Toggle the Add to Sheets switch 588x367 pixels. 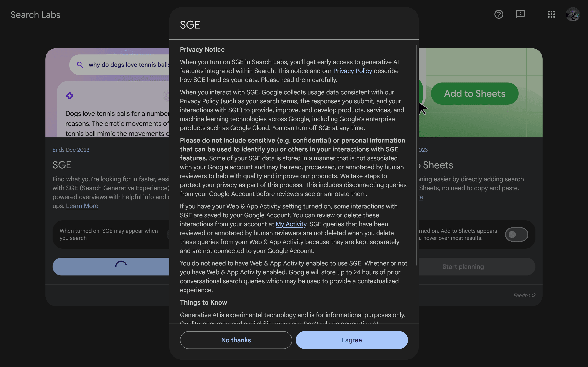coord(516,234)
